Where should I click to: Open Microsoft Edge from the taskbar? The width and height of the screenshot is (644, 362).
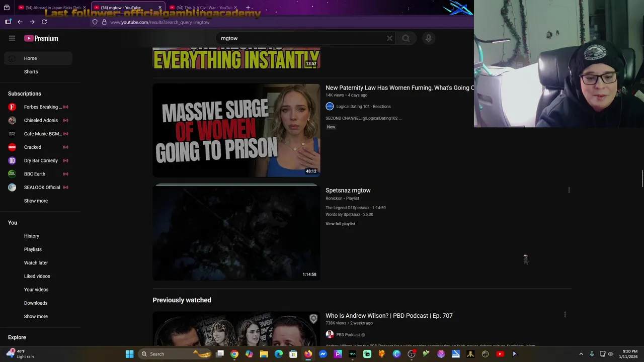tap(279, 354)
